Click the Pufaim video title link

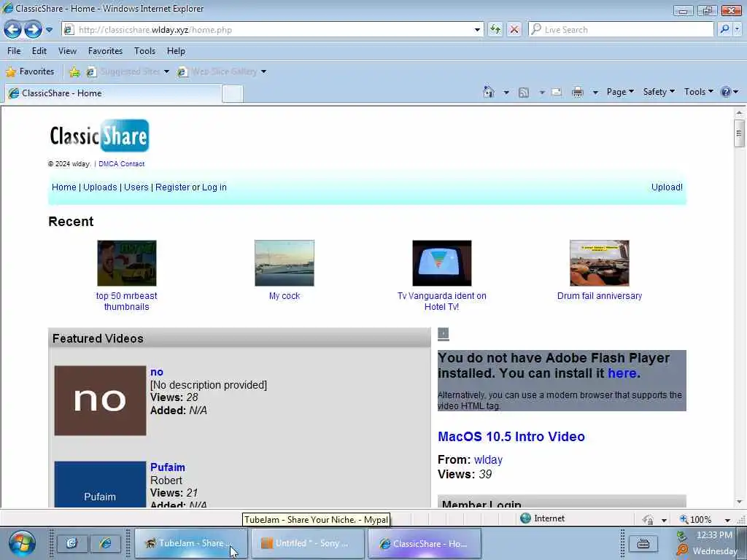point(168,467)
